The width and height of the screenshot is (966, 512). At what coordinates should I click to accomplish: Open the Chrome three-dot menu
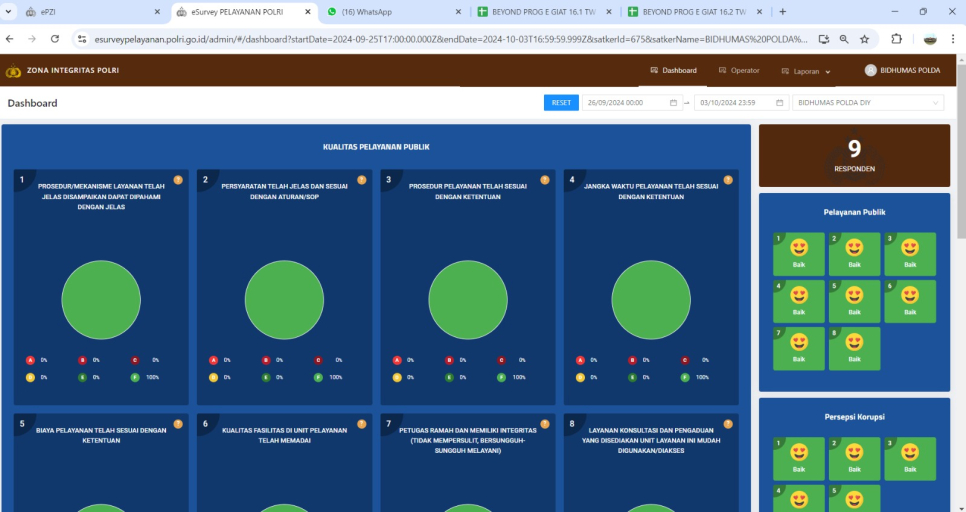(x=953, y=39)
